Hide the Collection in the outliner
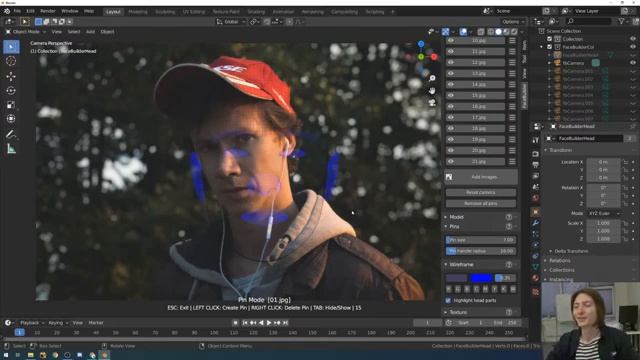 (633, 39)
